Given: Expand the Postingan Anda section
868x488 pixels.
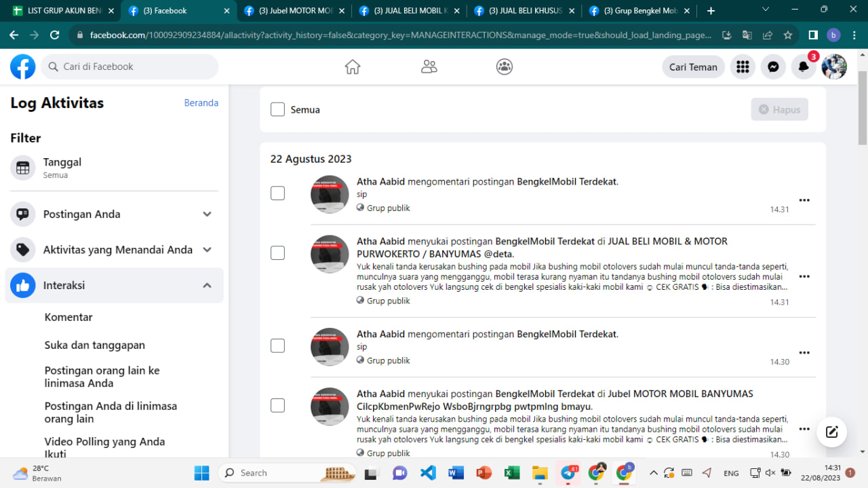Looking at the screenshot, I should point(208,214).
